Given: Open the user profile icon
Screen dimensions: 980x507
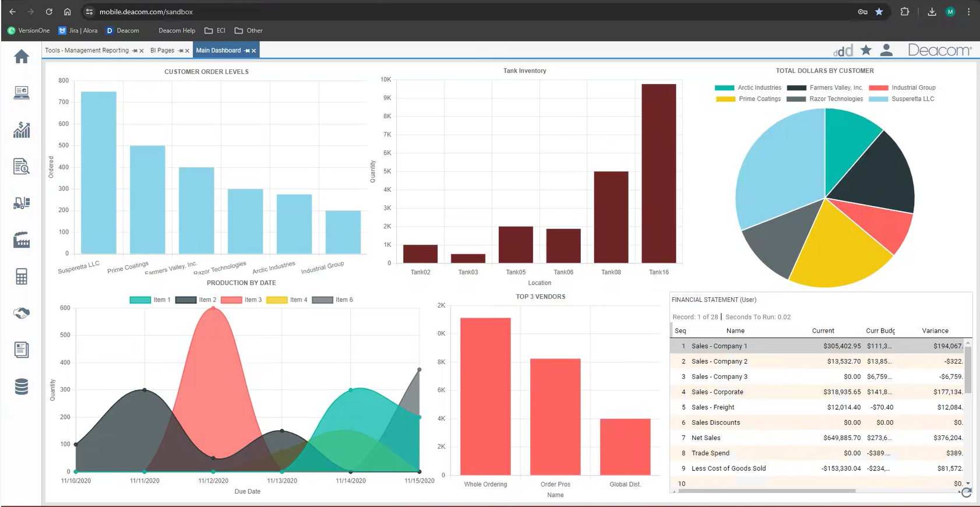Looking at the screenshot, I should coord(886,51).
